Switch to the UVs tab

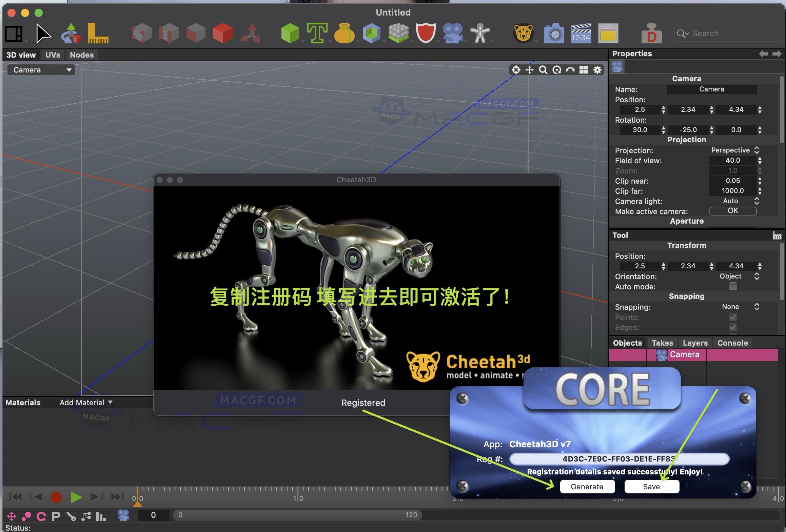point(53,55)
